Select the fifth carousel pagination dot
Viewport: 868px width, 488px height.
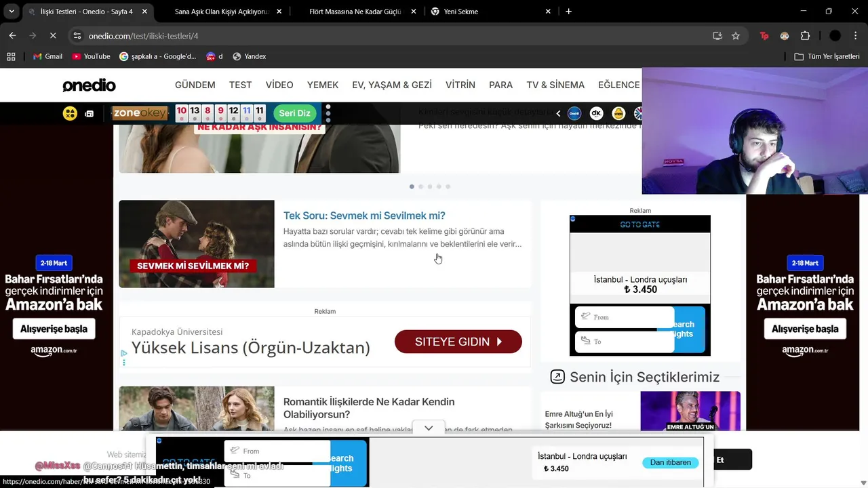(x=448, y=186)
